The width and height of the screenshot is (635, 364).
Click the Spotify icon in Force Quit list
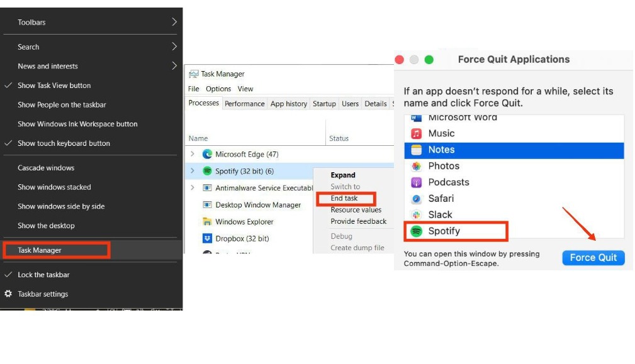417,231
